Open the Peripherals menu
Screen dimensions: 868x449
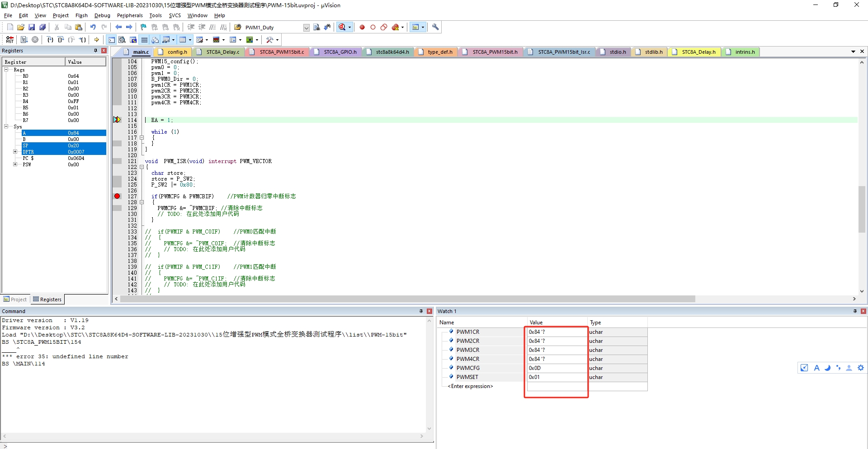(x=130, y=15)
